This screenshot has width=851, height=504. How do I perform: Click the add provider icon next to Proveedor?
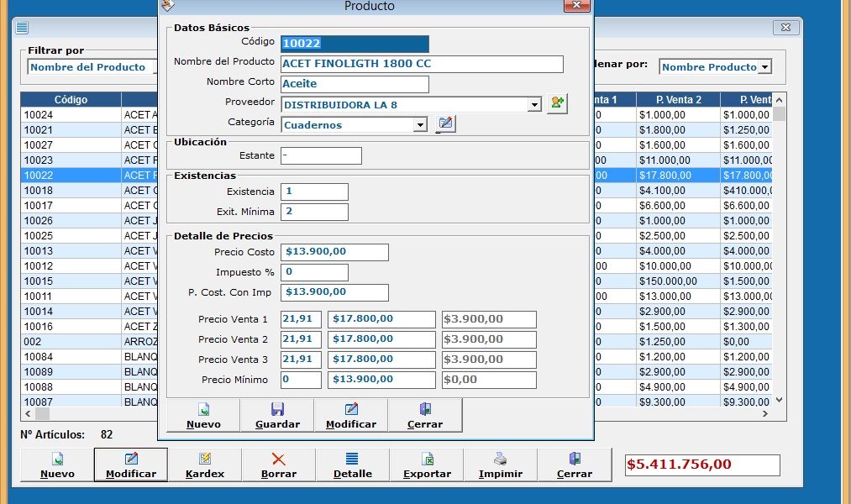tap(556, 104)
